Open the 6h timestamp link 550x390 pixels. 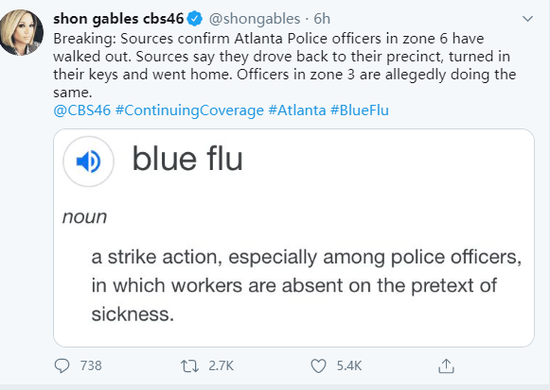(x=322, y=19)
